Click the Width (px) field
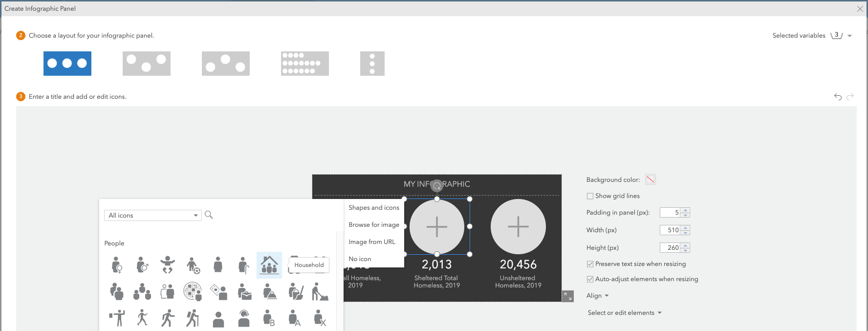The width and height of the screenshot is (868, 331). [671, 230]
